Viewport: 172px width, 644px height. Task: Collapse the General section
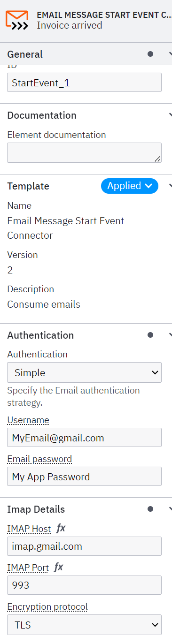(170, 54)
